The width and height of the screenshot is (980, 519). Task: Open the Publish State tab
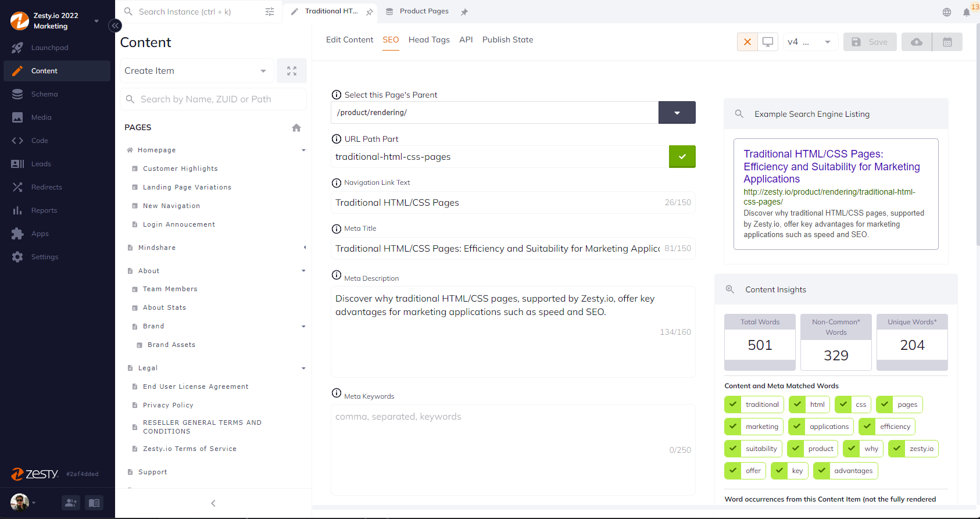click(x=507, y=40)
